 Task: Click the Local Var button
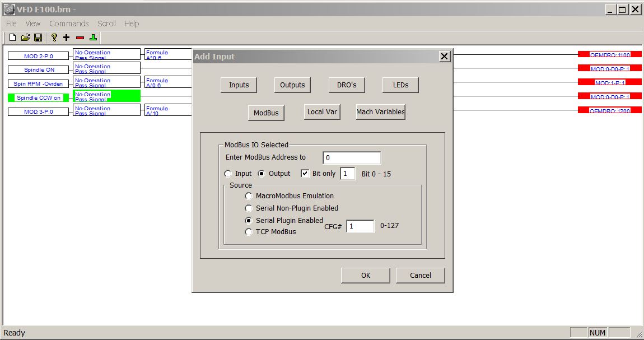click(322, 111)
